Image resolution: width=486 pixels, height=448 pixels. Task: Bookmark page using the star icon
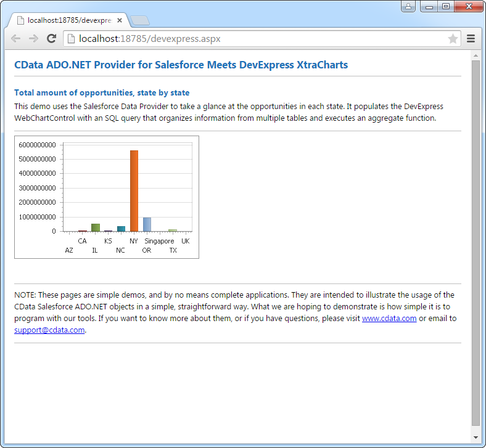click(x=453, y=39)
